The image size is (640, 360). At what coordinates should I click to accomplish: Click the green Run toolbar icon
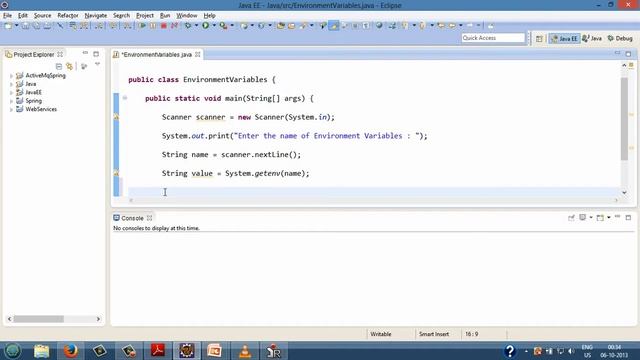pyautogui.click(x=206, y=26)
